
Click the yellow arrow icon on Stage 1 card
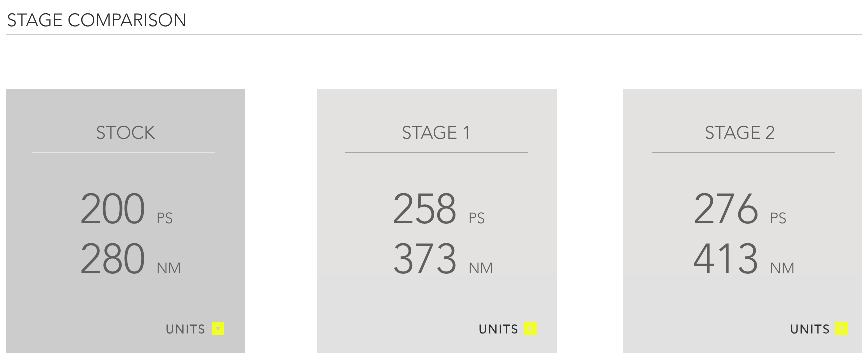tap(530, 329)
